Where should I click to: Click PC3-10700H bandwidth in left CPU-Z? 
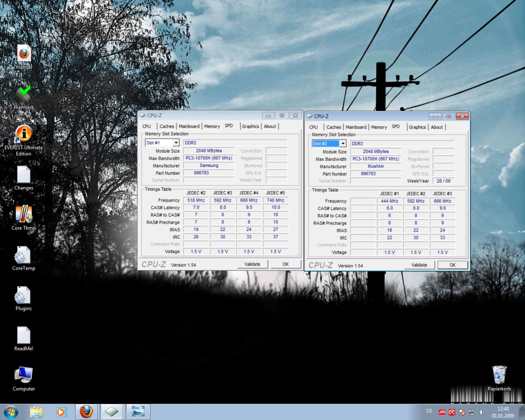click(x=209, y=158)
